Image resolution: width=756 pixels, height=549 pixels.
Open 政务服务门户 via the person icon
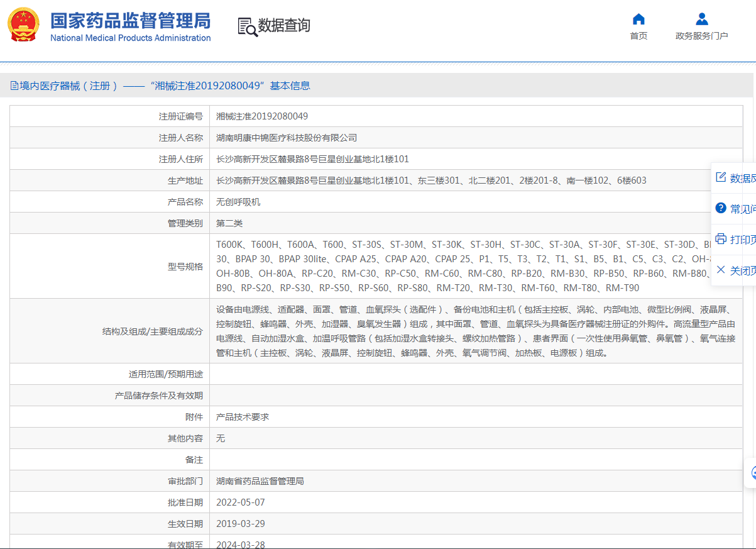(x=702, y=19)
